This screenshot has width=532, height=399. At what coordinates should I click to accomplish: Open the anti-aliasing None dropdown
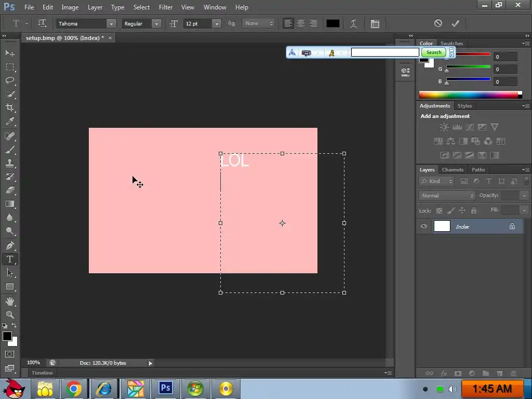click(259, 23)
